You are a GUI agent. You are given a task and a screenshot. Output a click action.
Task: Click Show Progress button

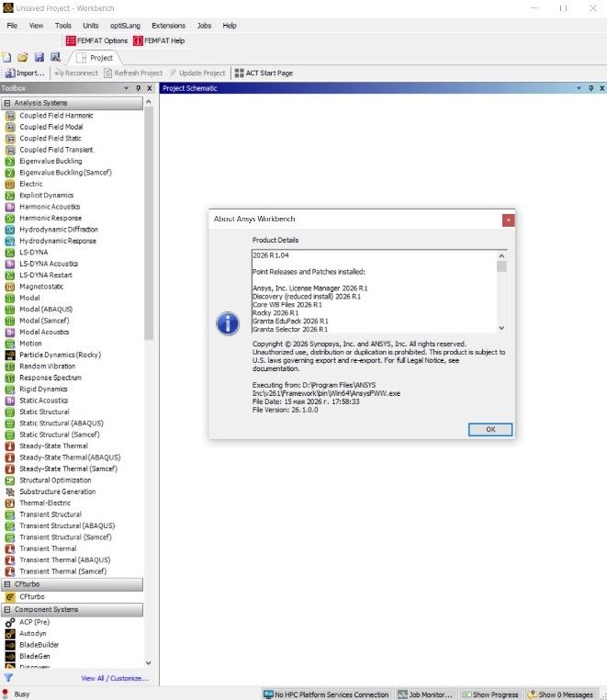490,694
